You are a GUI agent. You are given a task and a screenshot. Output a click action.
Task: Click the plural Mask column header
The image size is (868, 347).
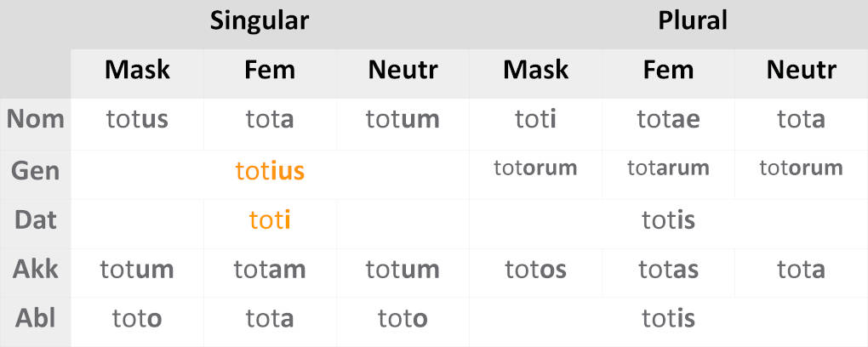(x=535, y=70)
